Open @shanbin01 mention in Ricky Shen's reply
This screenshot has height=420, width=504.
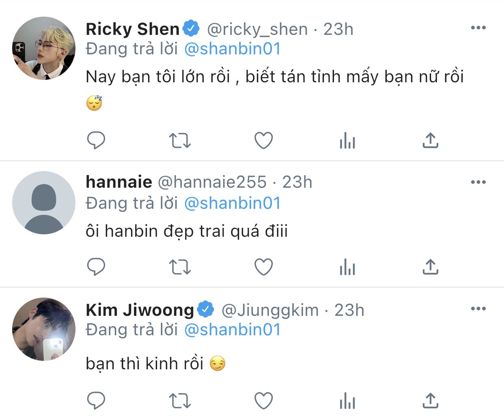click(233, 49)
